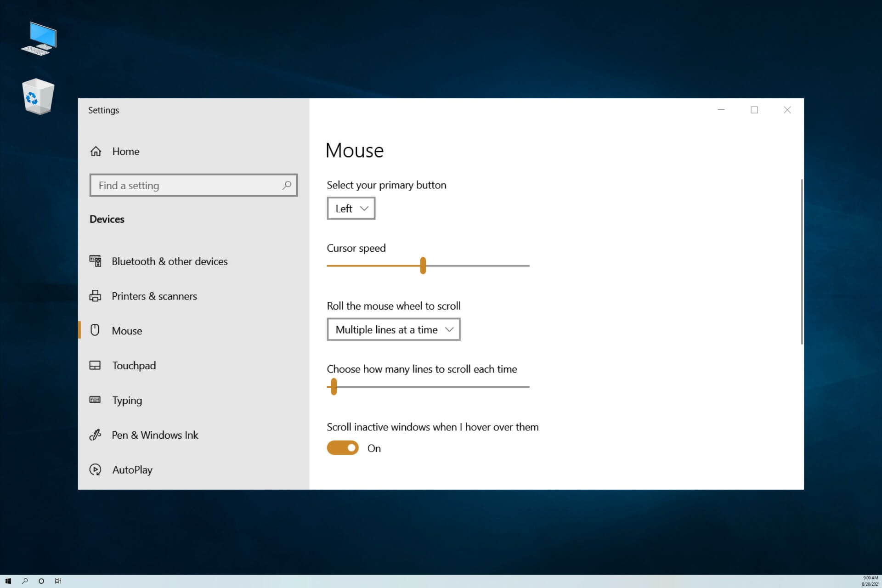This screenshot has height=588, width=882.
Task: Click the Touchpad icon in the sidebar
Action: point(95,366)
